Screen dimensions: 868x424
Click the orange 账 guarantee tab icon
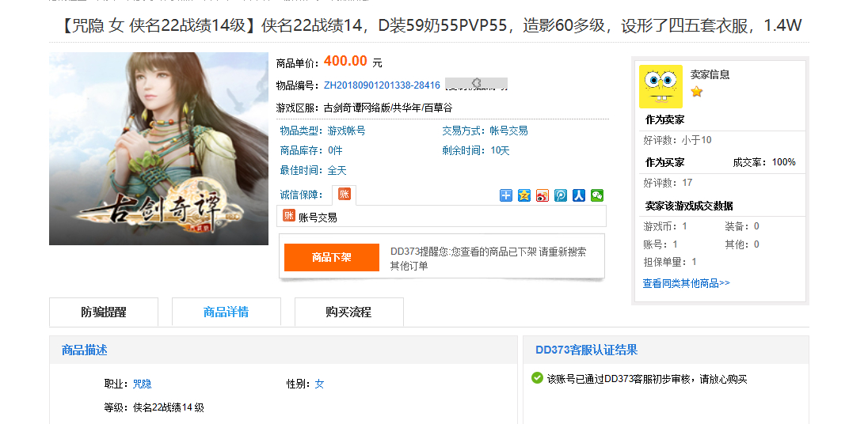click(x=345, y=194)
